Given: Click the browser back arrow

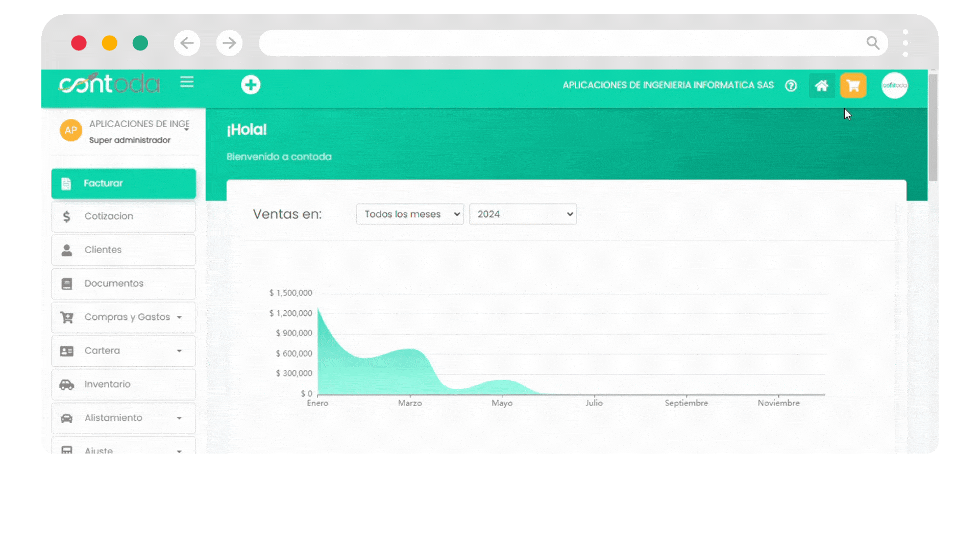Looking at the screenshot, I should point(187,43).
